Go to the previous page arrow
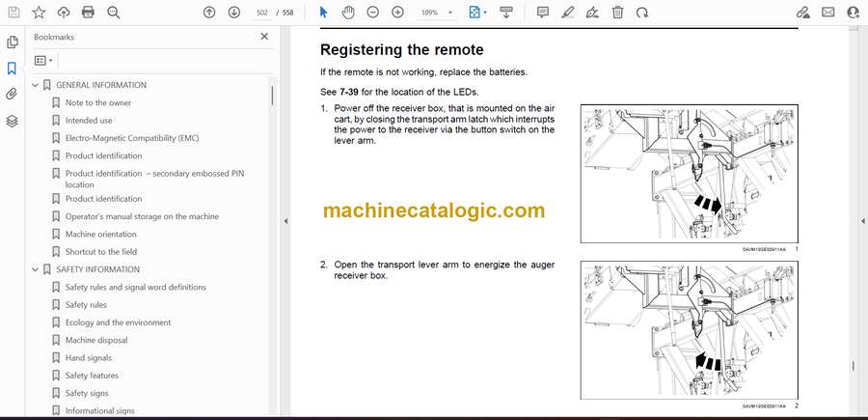Viewport: 868px width, 420px height. click(x=209, y=13)
